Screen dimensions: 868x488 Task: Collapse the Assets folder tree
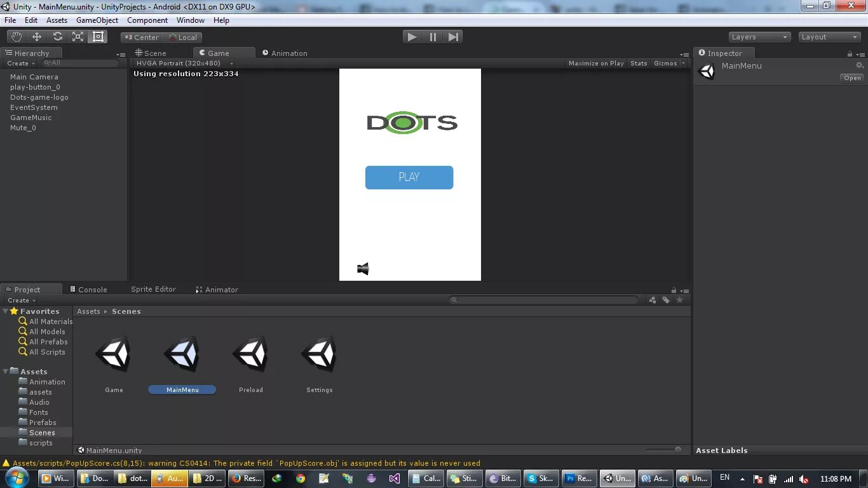pyautogui.click(x=6, y=371)
